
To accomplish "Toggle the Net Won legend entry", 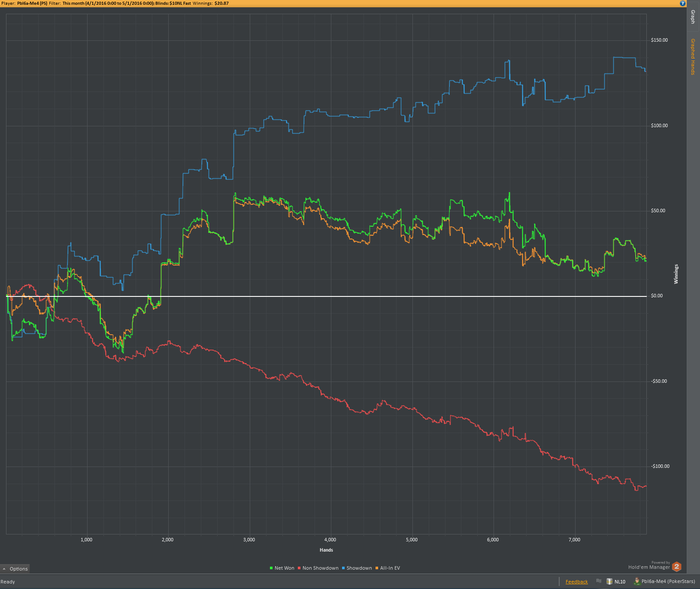I will [x=282, y=568].
